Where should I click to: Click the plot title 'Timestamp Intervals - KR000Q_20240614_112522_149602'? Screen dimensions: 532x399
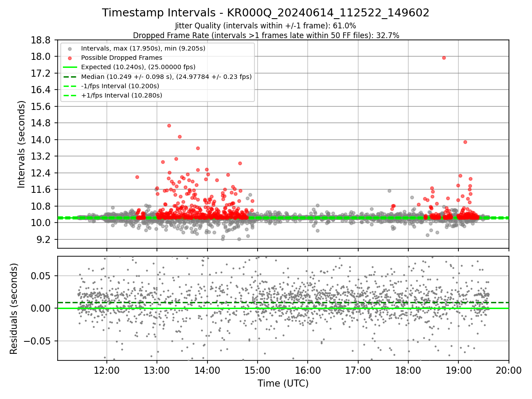[x=266, y=13]
